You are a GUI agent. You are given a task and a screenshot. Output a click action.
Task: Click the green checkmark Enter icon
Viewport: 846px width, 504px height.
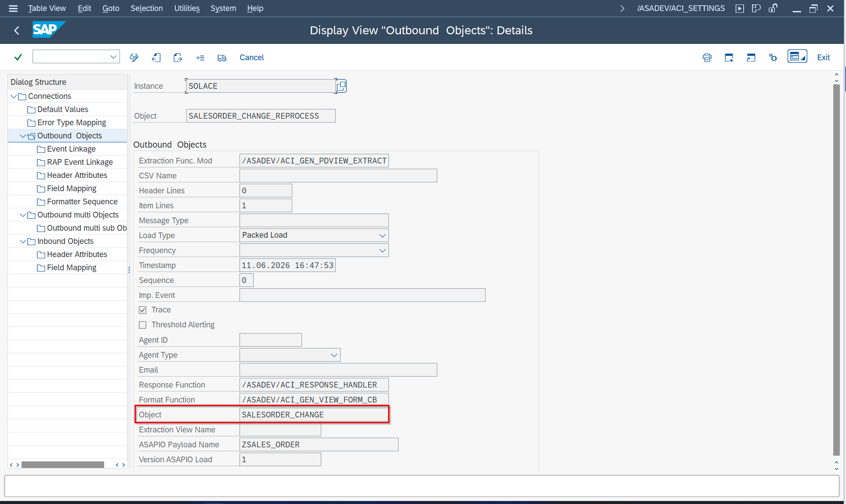[x=18, y=57]
